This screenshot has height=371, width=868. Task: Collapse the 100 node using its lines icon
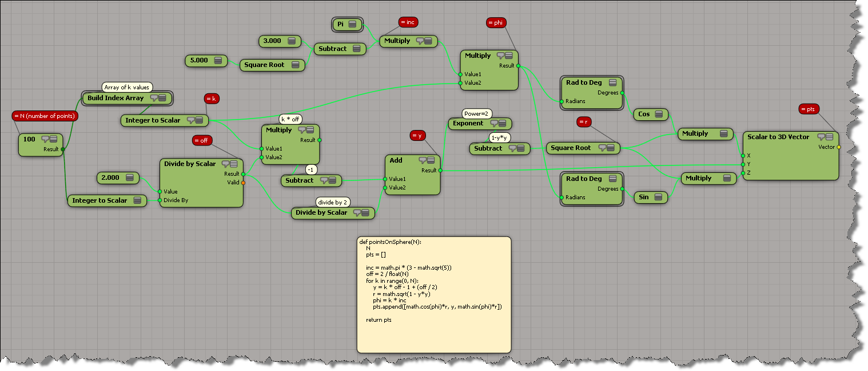(53, 139)
